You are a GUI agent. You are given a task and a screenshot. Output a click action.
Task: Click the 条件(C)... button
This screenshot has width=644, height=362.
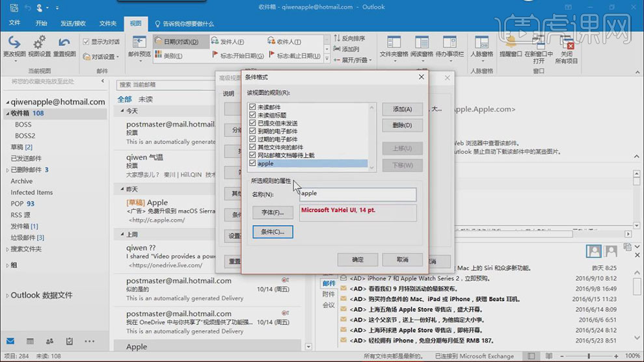point(273,232)
